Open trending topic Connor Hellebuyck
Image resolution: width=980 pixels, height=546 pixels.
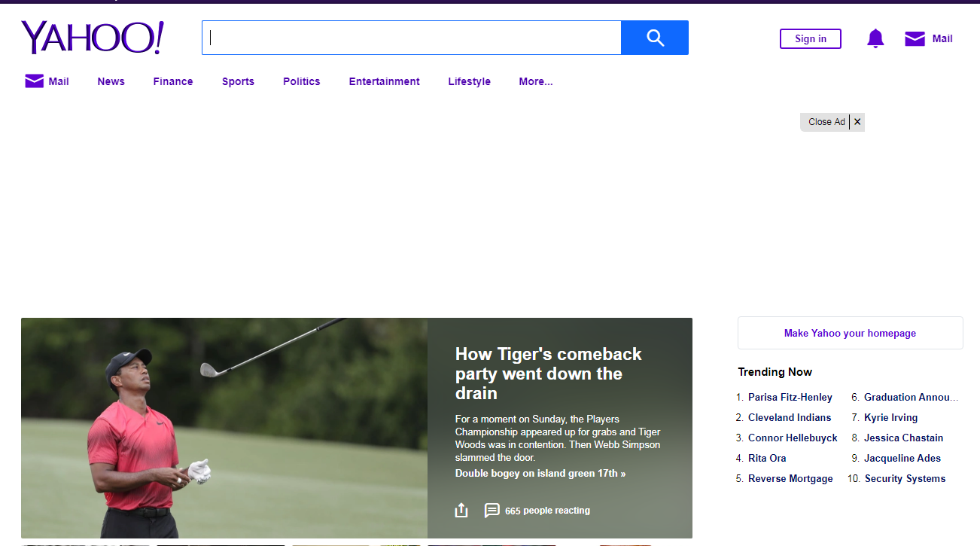(793, 438)
